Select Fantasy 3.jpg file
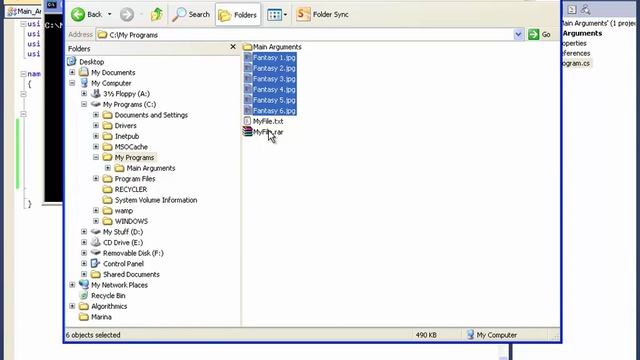The height and width of the screenshot is (360, 640). click(274, 79)
